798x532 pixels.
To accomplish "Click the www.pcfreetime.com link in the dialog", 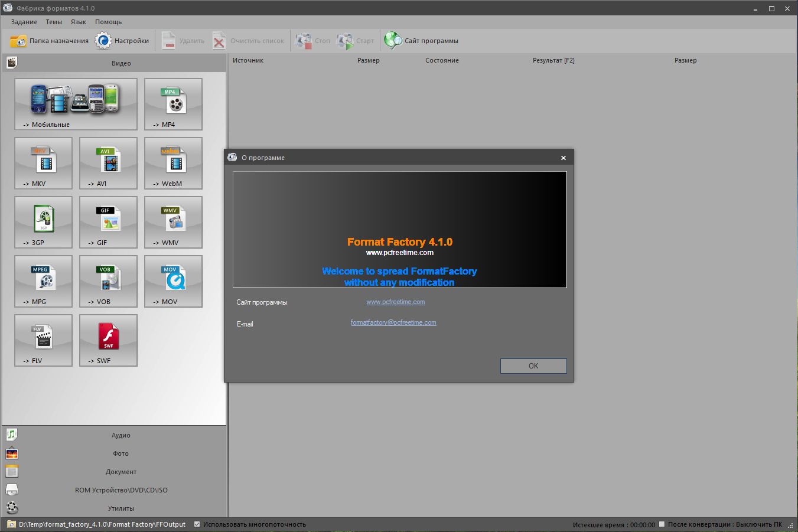I will (396, 302).
